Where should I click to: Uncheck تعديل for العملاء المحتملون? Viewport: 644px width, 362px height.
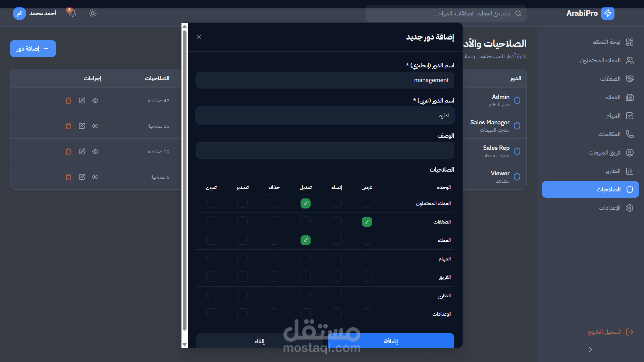coord(305,203)
